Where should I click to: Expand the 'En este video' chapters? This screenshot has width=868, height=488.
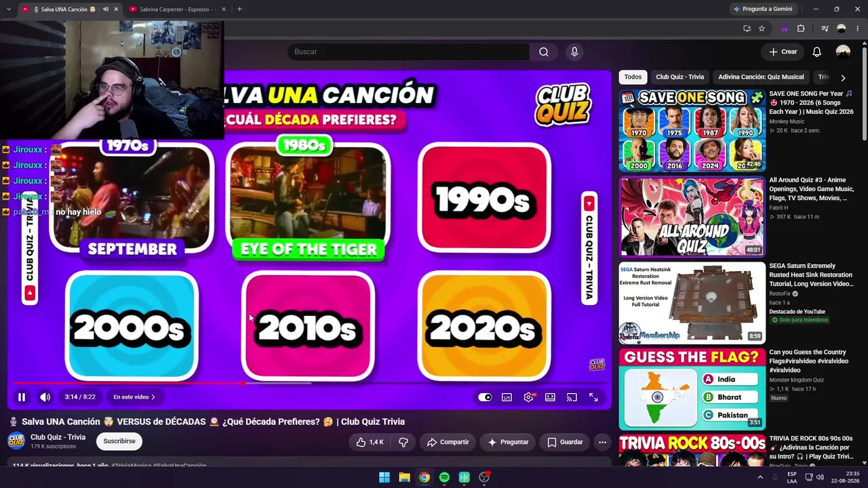(x=134, y=397)
